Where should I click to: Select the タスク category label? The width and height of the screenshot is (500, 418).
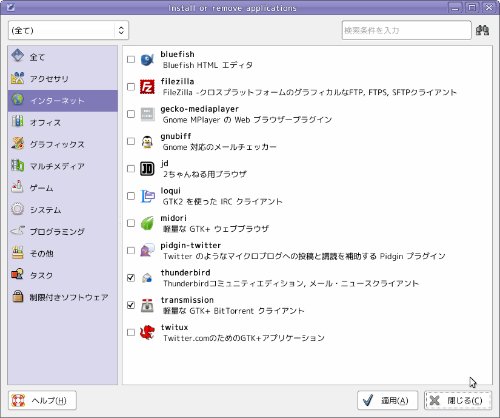(41, 275)
